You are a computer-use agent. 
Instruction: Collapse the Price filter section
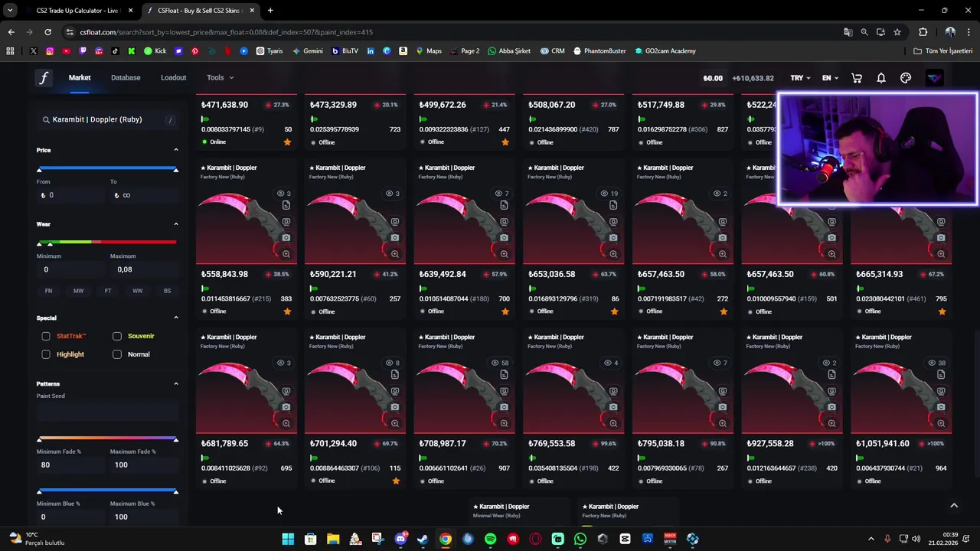[175, 150]
